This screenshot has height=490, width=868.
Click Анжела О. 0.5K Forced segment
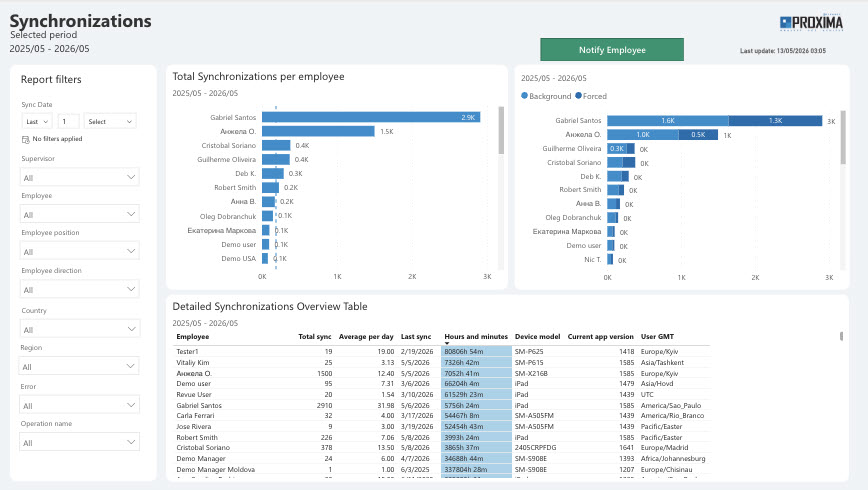tap(698, 135)
